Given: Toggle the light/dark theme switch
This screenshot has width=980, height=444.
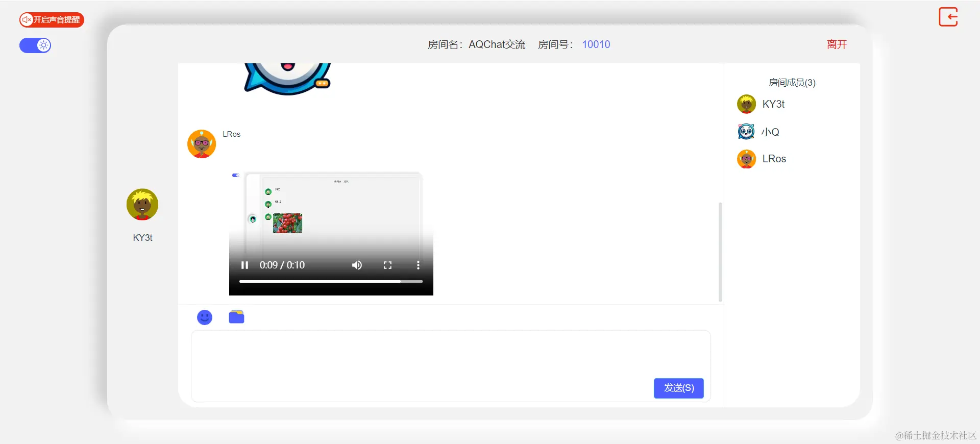Looking at the screenshot, I should point(35,45).
